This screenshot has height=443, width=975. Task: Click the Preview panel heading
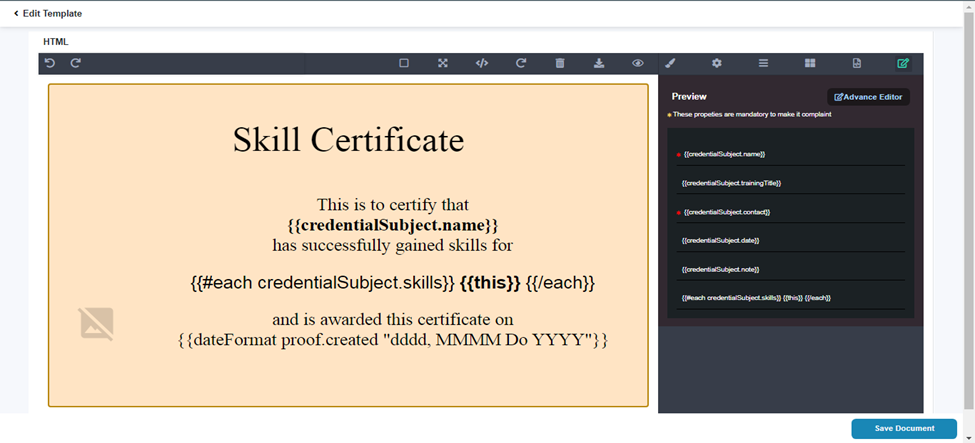pyautogui.click(x=689, y=96)
